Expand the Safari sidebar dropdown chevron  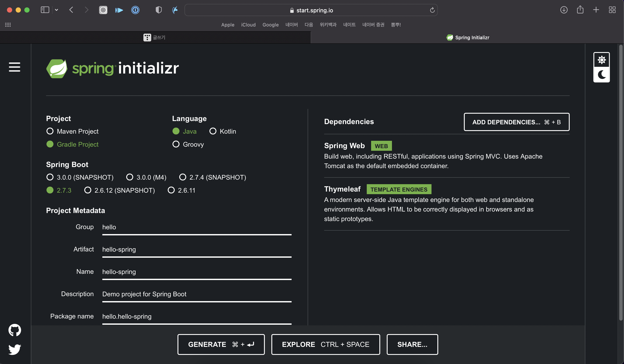click(x=56, y=10)
